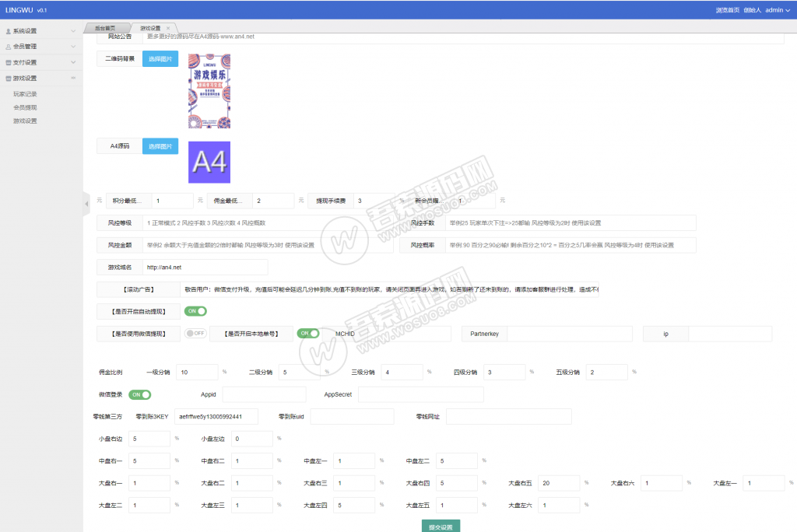Click 创始人 in the top bar
Screen dimensions: 797x532
tap(753, 10)
